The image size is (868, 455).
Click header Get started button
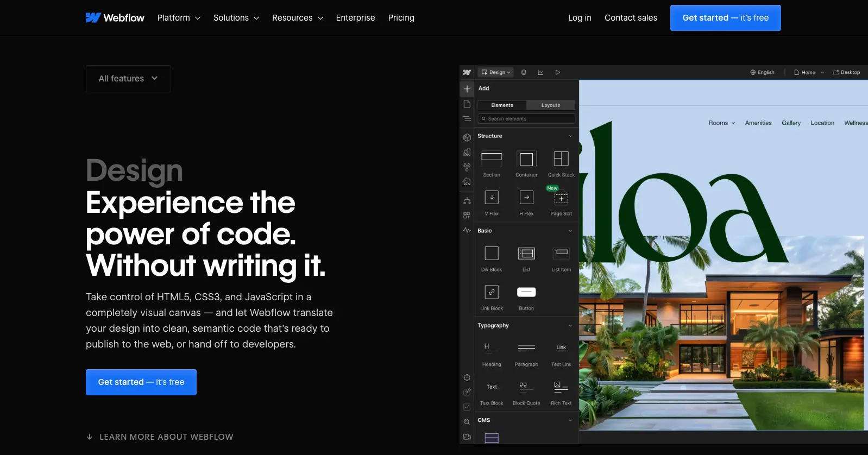point(726,18)
